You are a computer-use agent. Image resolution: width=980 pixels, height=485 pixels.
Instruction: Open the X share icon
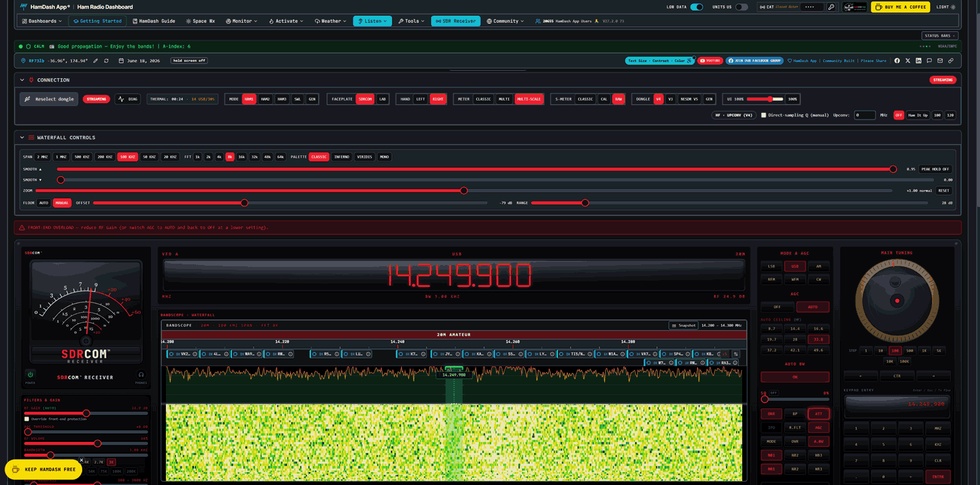click(x=907, y=61)
